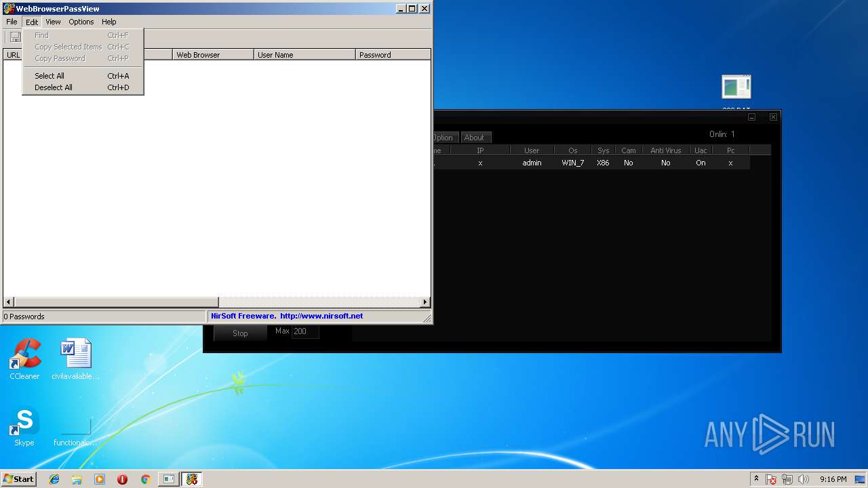
Task: Click the horizontal scrollbar left arrow
Action: click(9, 302)
